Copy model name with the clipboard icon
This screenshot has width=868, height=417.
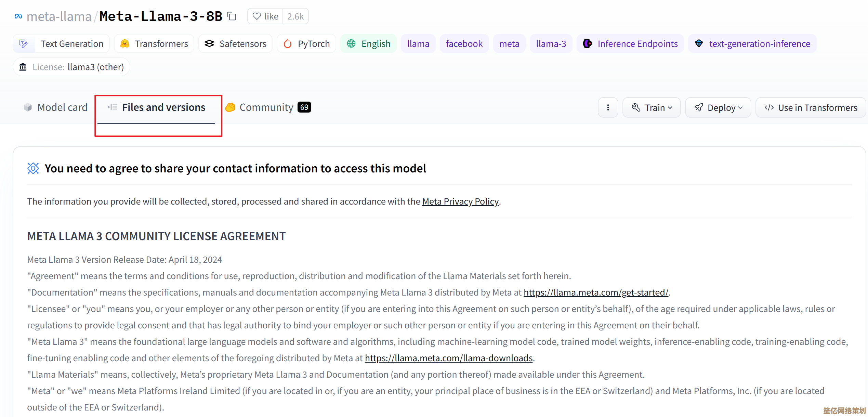click(232, 16)
